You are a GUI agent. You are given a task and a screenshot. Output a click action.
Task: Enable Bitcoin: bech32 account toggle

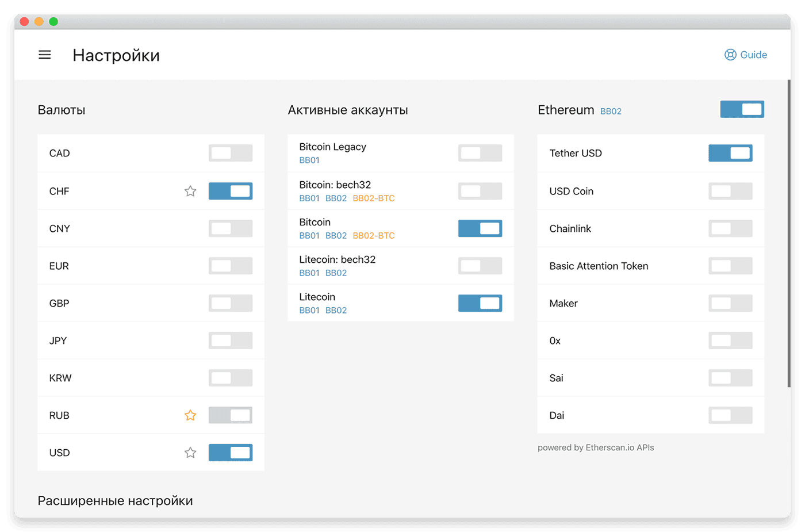480,191
